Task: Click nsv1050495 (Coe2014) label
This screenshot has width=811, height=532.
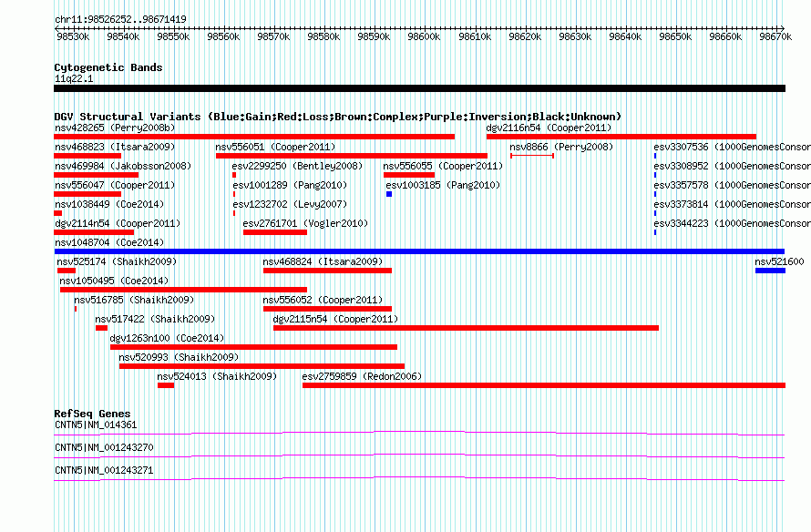Action: click(114, 281)
